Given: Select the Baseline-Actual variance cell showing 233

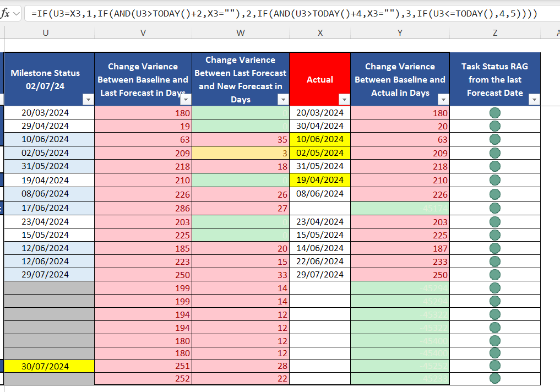Looking at the screenshot, I should coord(400,262).
